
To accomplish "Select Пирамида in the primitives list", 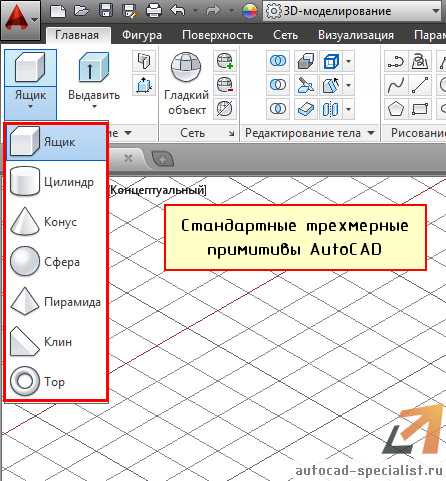I will [56, 302].
